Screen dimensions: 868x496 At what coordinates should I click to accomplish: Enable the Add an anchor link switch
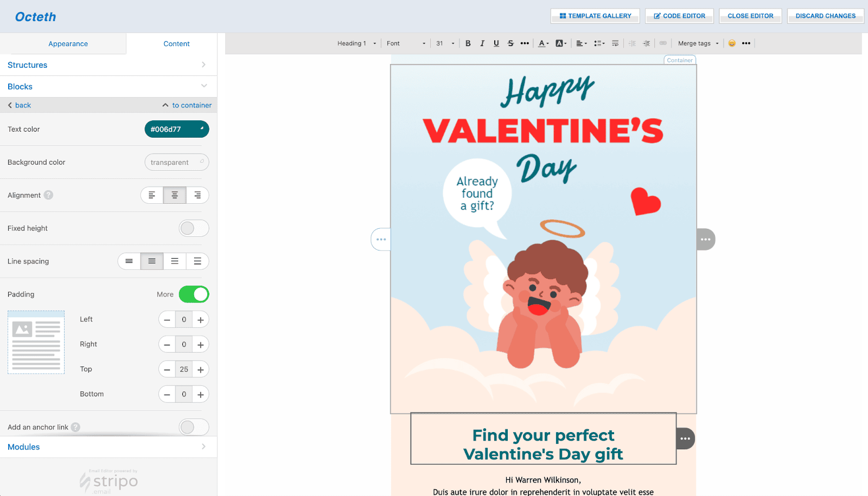pyautogui.click(x=194, y=427)
